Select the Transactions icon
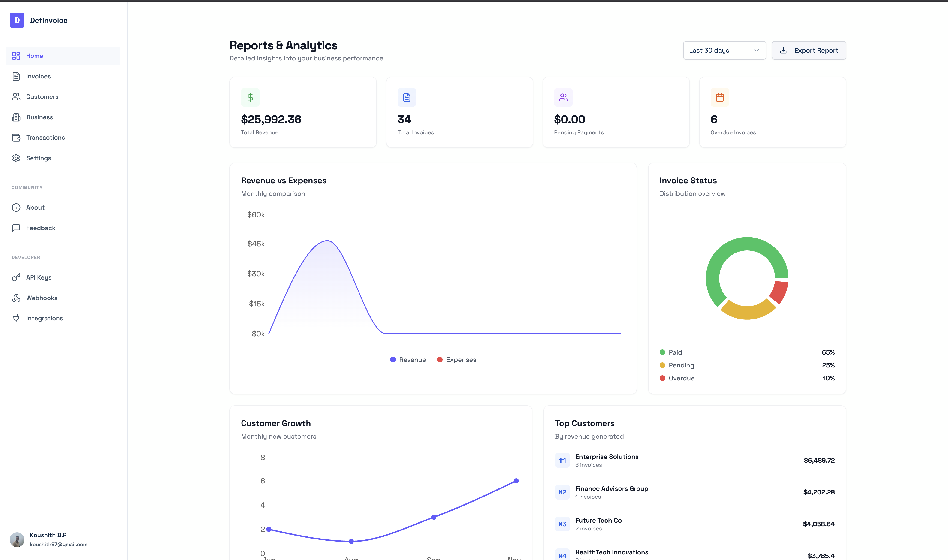The width and height of the screenshot is (948, 560). 16,137
